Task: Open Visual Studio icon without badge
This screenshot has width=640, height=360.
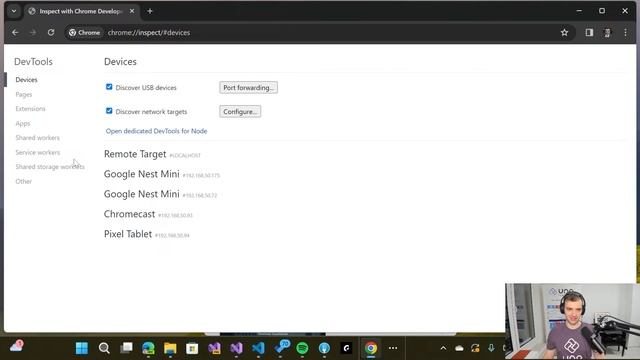Action: pos(236,348)
